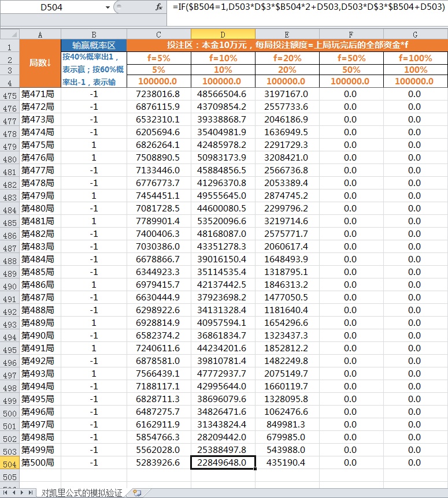Click the Insert Function fx icon

click(159, 7)
